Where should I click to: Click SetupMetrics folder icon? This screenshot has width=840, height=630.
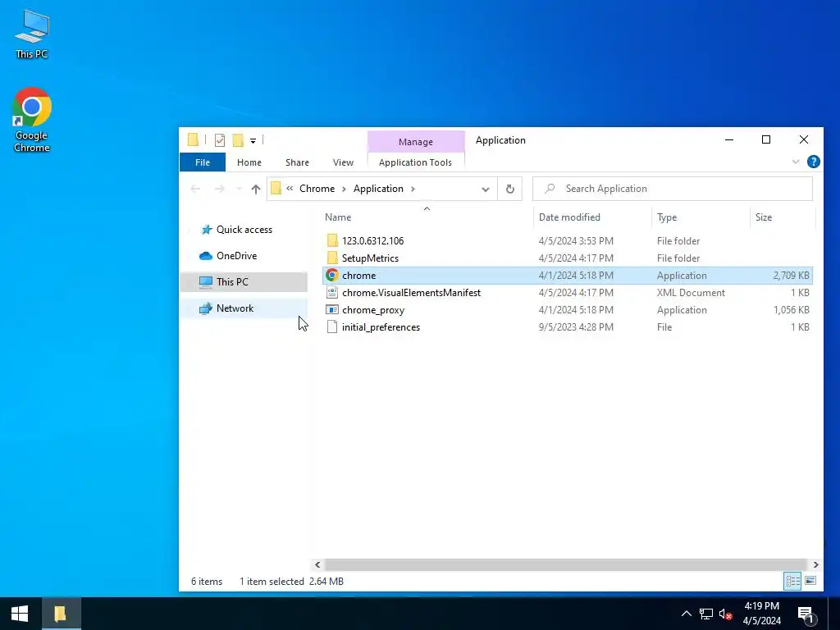click(x=332, y=258)
